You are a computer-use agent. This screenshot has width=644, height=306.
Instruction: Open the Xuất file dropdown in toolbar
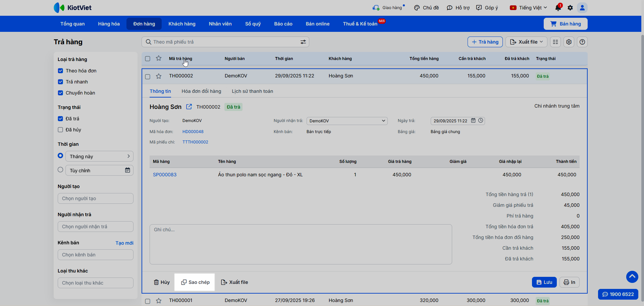526,42
